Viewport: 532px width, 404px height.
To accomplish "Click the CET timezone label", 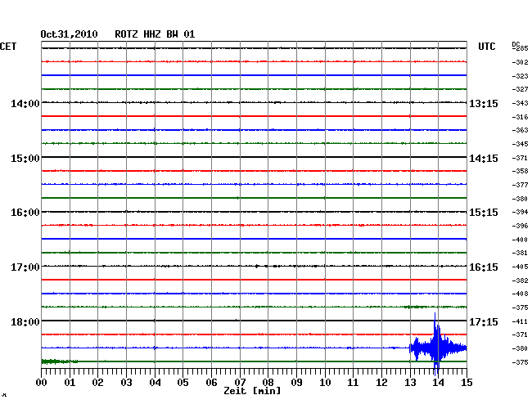I will click(8, 47).
